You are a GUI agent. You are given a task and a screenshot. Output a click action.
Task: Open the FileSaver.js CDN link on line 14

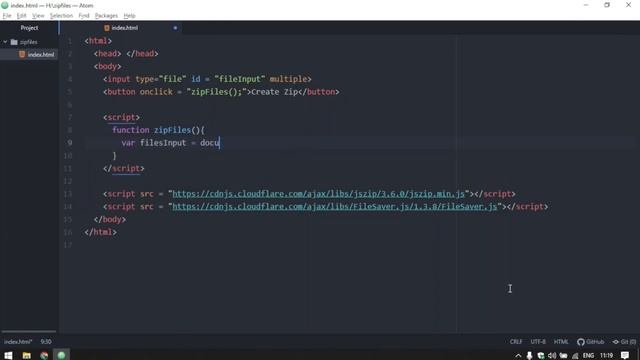coord(335,207)
